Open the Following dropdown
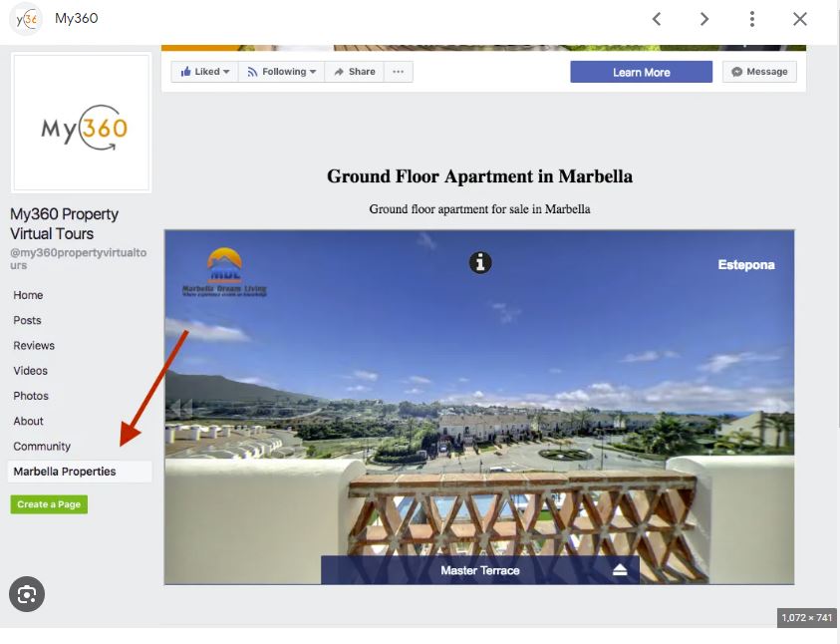Viewport: 840px width, 644px height. [281, 72]
